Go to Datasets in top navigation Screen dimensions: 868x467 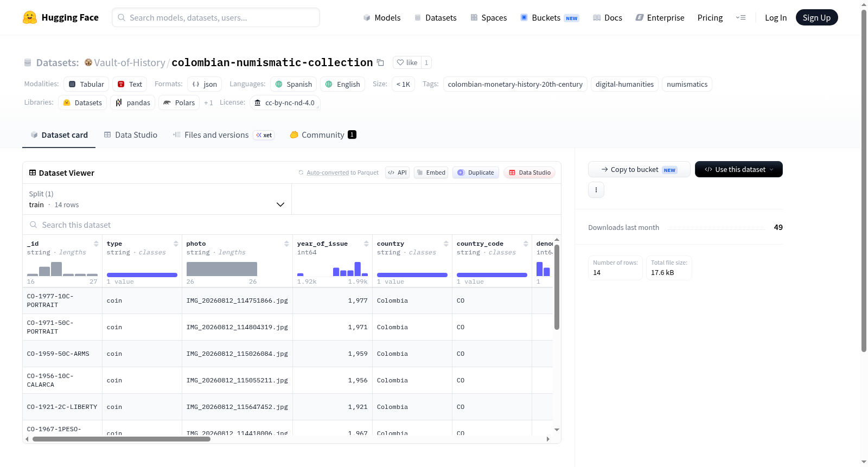435,17
